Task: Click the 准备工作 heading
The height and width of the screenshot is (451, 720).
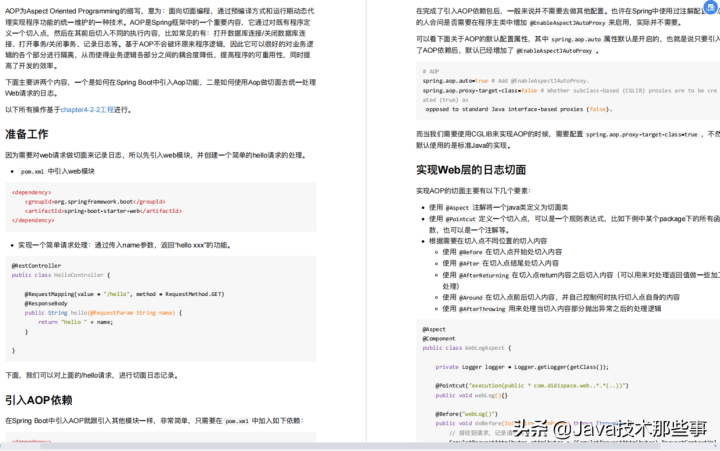Action: pos(27,134)
